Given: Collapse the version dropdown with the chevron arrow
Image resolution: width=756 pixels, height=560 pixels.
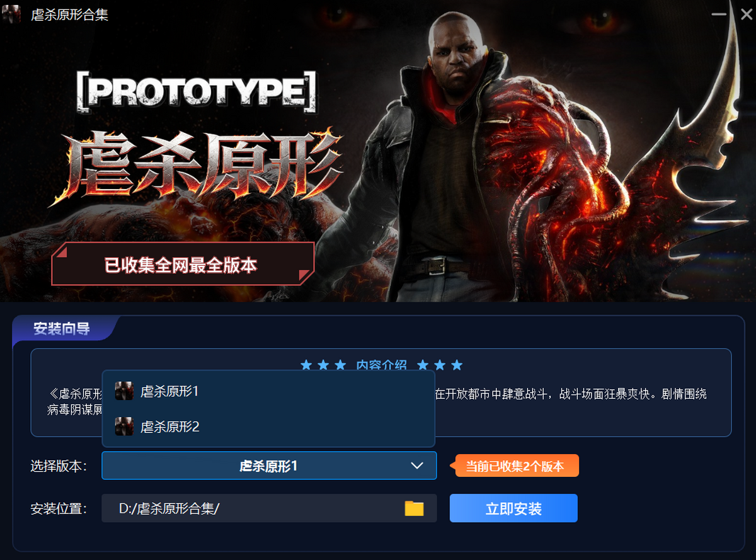Looking at the screenshot, I should click(417, 466).
